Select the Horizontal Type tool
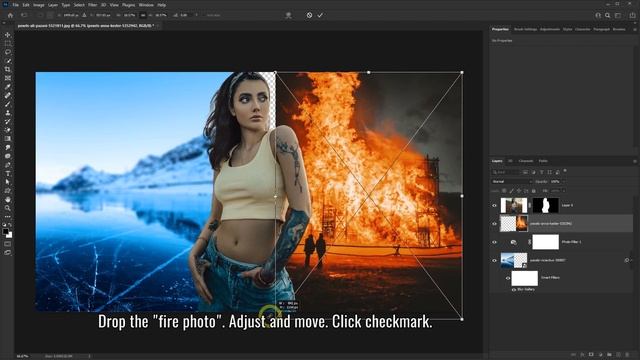 click(x=7, y=173)
